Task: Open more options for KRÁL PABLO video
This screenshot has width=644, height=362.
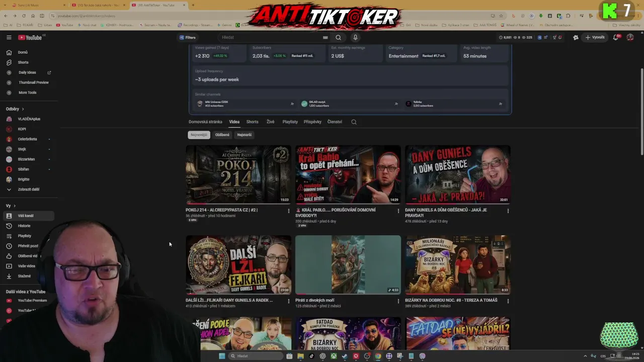Action: [398, 211]
